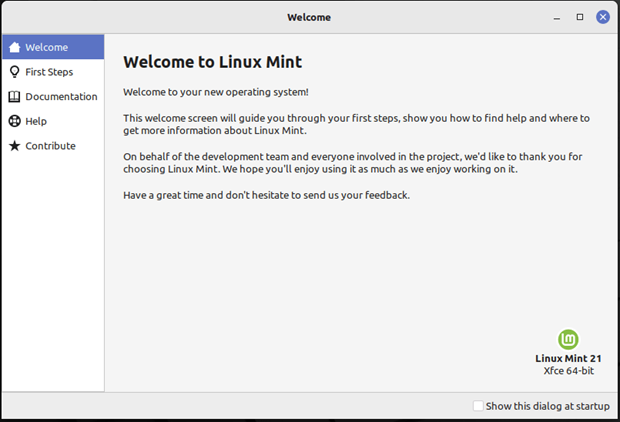Maximize the Welcome window

[x=580, y=17]
